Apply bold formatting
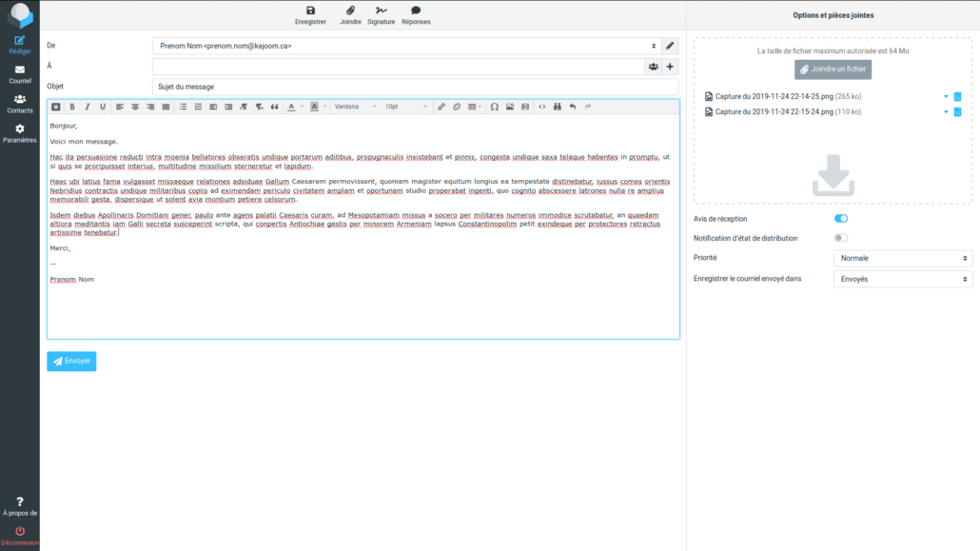Viewport: 980px width, 551px height. coord(72,107)
